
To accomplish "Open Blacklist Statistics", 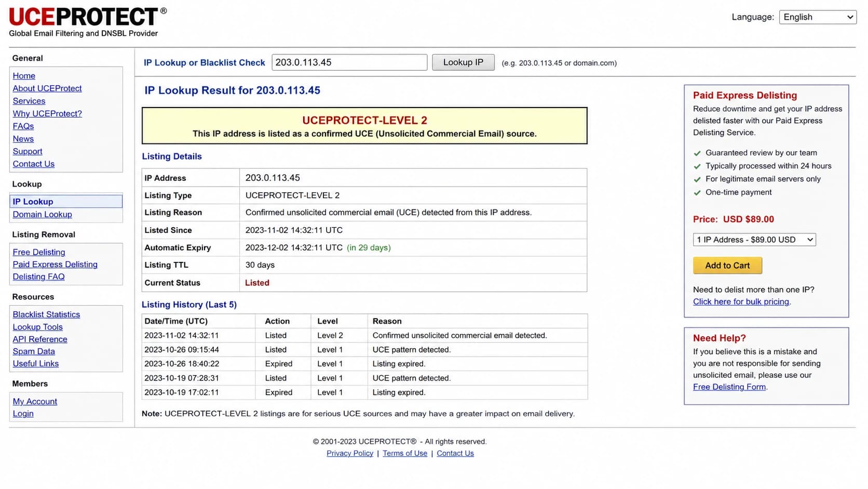I will (x=46, y=314).
